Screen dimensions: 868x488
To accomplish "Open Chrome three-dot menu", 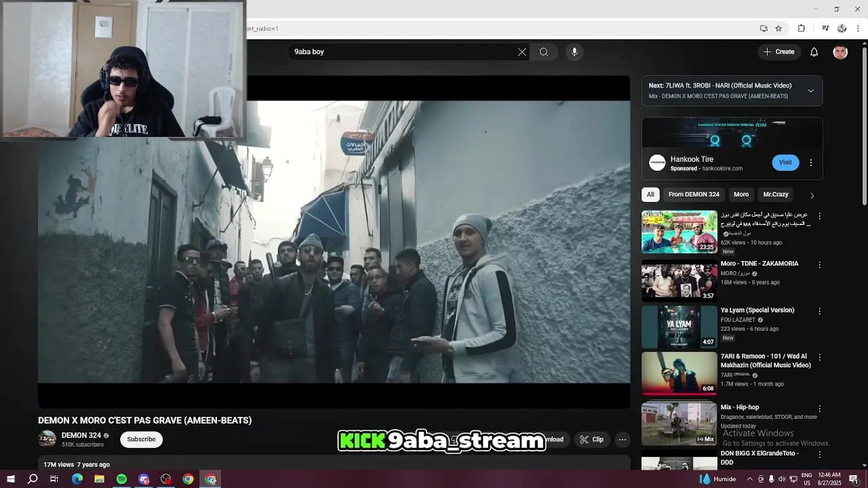I will point(859,28).
